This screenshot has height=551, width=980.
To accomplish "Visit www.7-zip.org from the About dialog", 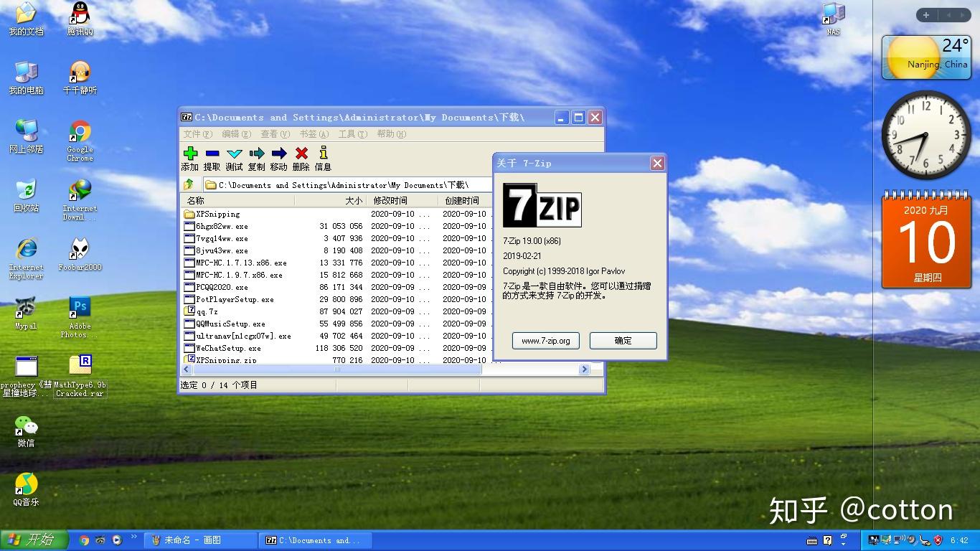I will 545,341.
